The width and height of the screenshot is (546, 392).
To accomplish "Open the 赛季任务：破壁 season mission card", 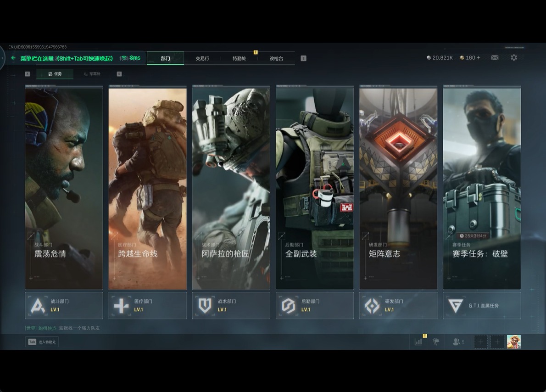I will coord(482,188).
